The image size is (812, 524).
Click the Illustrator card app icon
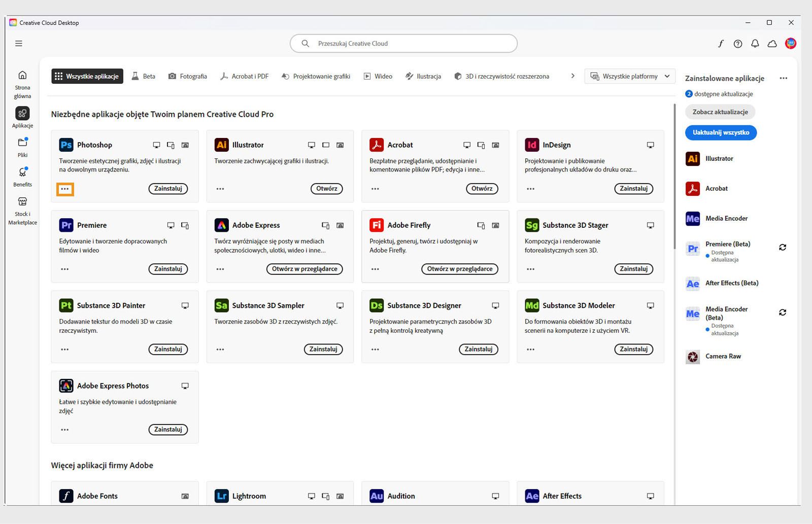click(221, 145)
